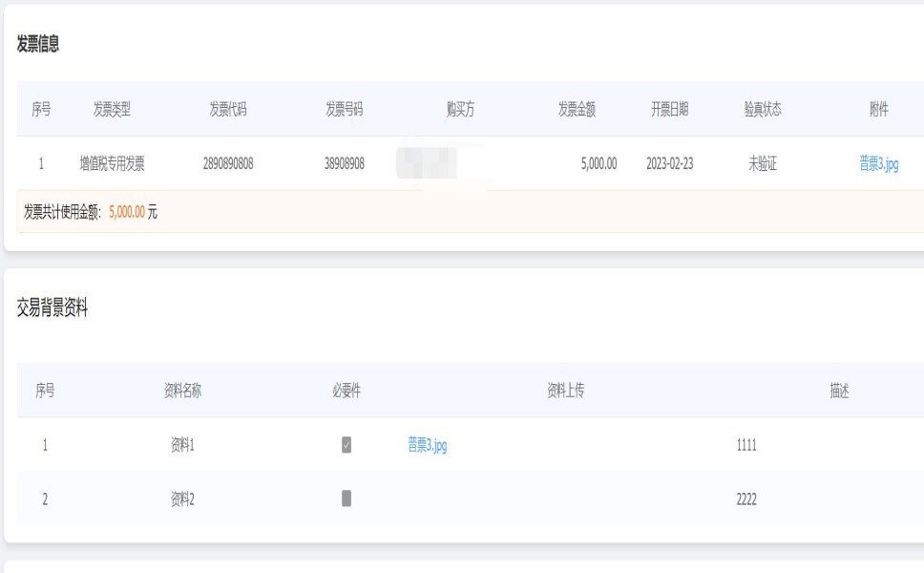Select the 未验证 status cell

pyautogui.click(x=763, y=163)
